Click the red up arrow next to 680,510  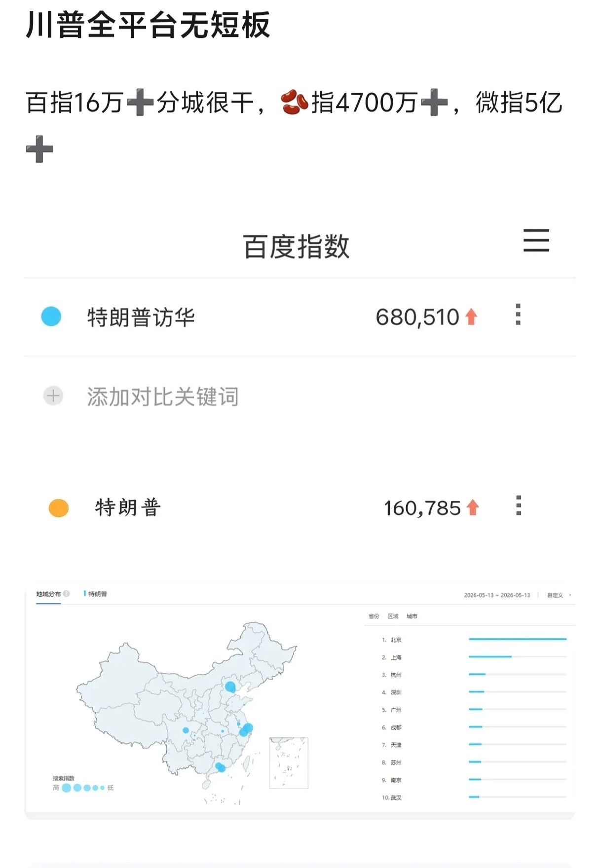click(x=471, y=316)
